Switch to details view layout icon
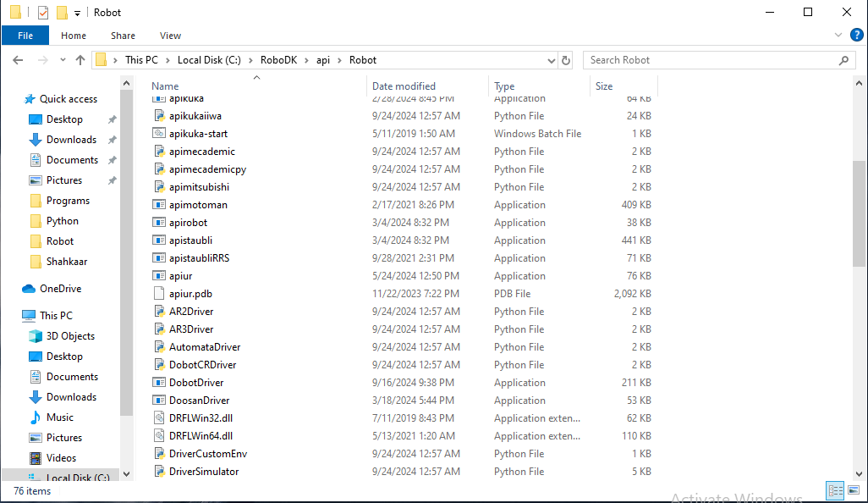This screenshot has height=503, width=868. coord(835,490)
